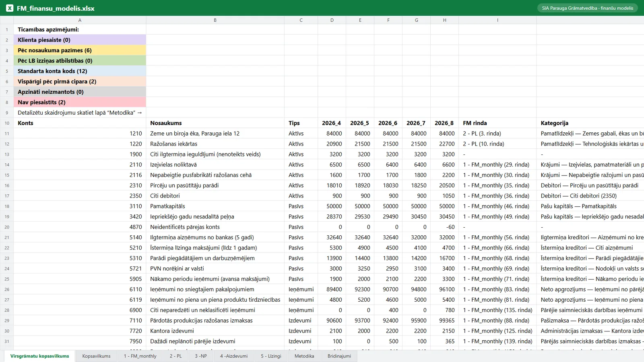Click 'Citi ilgtermiņa ieguldījumi (nenoteikts veids)' cell
The image size is (644, 362).
pos(215,154)
